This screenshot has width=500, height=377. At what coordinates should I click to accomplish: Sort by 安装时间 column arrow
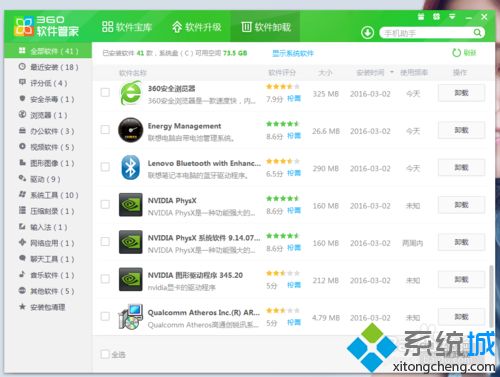coord(392,72)
